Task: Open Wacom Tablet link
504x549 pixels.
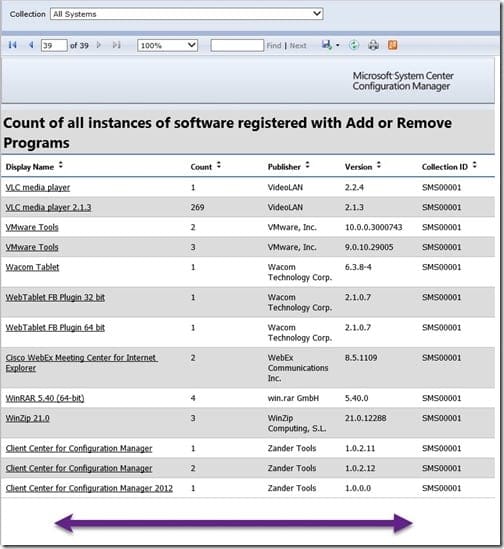Action: click(32, 267)
